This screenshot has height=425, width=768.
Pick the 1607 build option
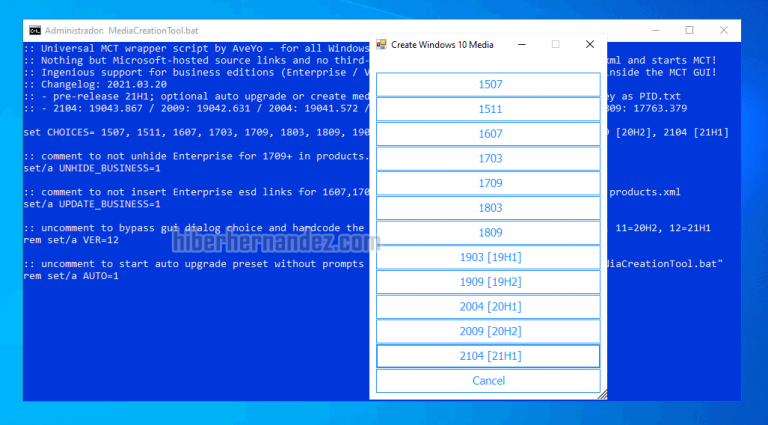(x=490, y=134)
